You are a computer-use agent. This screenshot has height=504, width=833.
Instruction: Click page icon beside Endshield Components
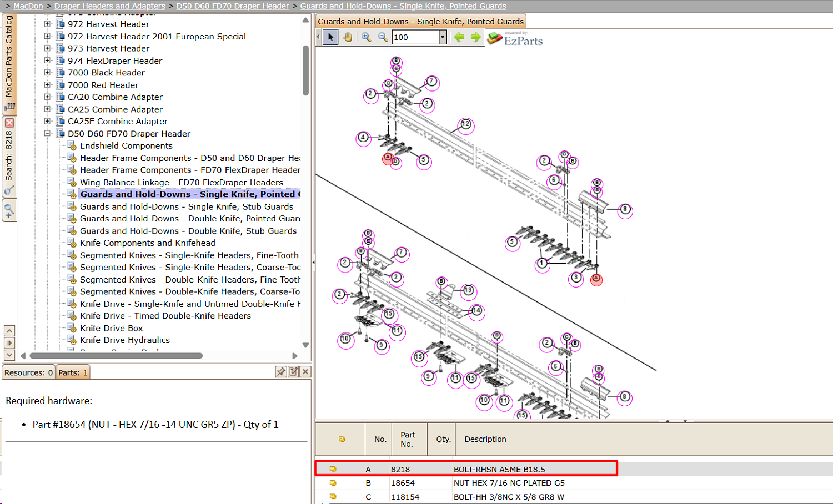[72, 145]
